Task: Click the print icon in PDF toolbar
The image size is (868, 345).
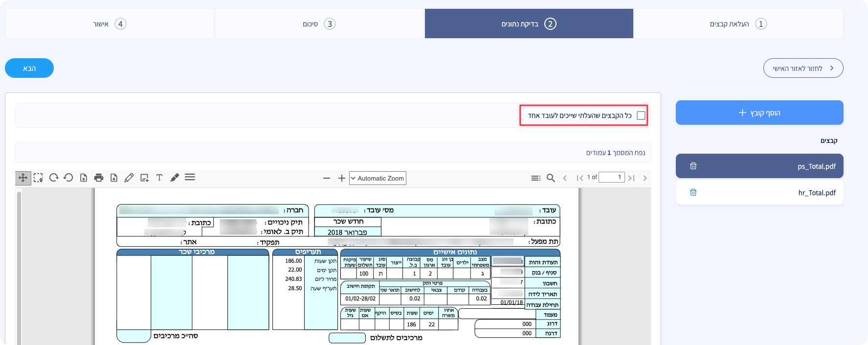Action: (99, 178)
